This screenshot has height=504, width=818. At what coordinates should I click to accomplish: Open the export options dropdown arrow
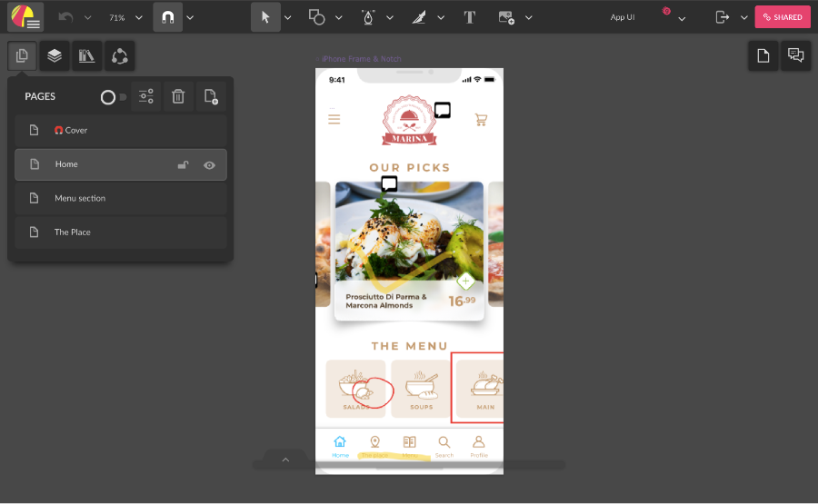[743, 17]
